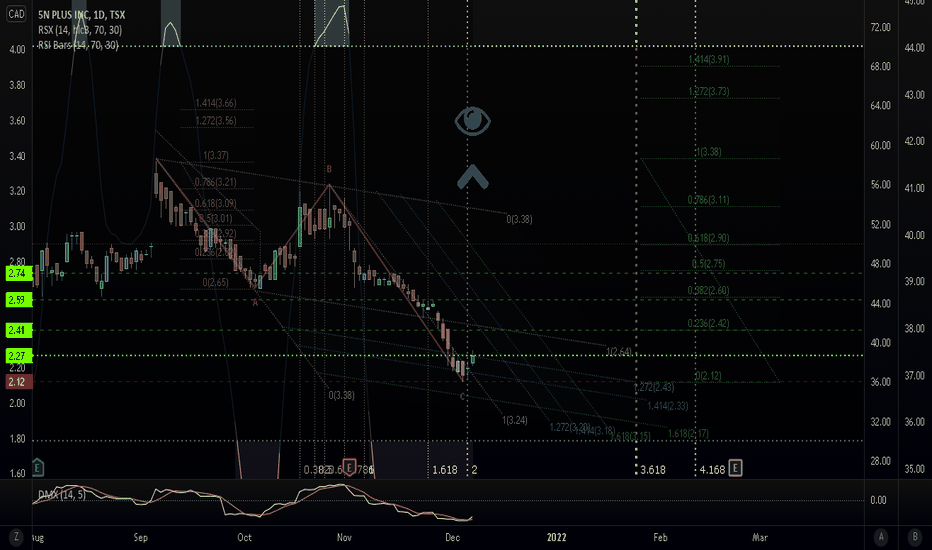Click the green earnings marker near August

point(37,468)
